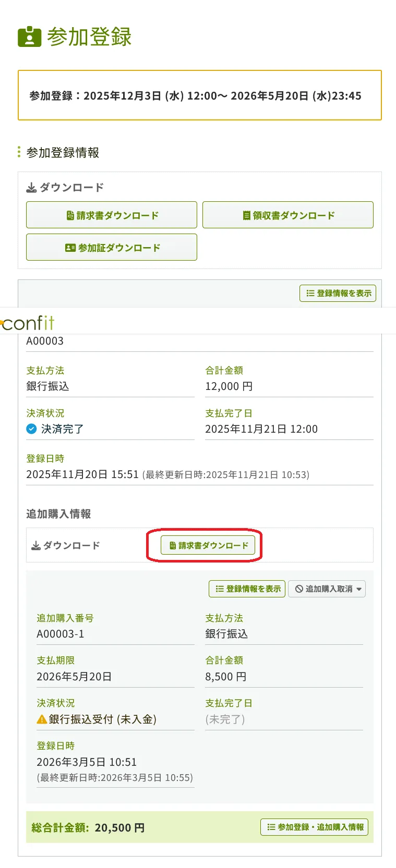This screenshot has width=396, height=868.
Task: Click download icon in 追加購入情報 section
Action: point(36,546)
